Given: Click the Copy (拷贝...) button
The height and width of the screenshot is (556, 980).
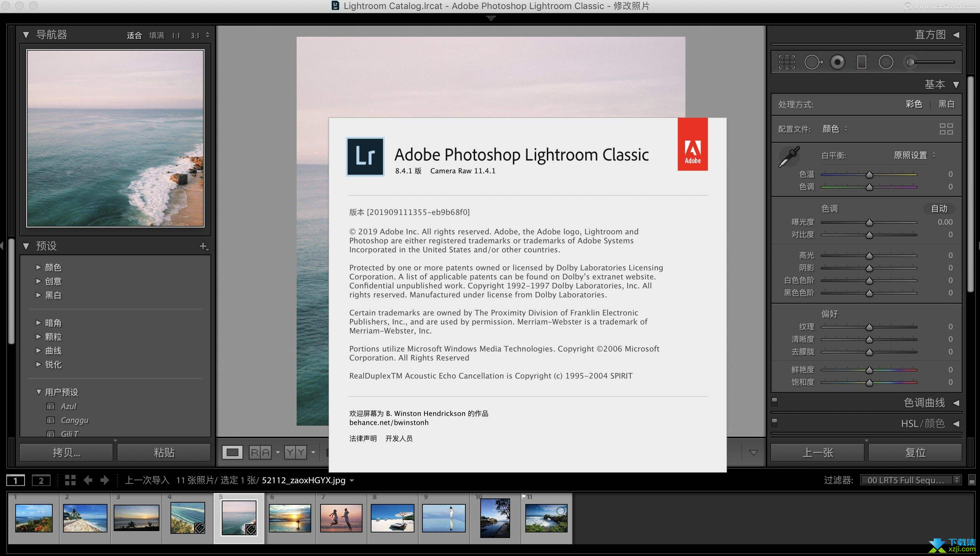Looking at the screenshot, I should click(67, 452).
